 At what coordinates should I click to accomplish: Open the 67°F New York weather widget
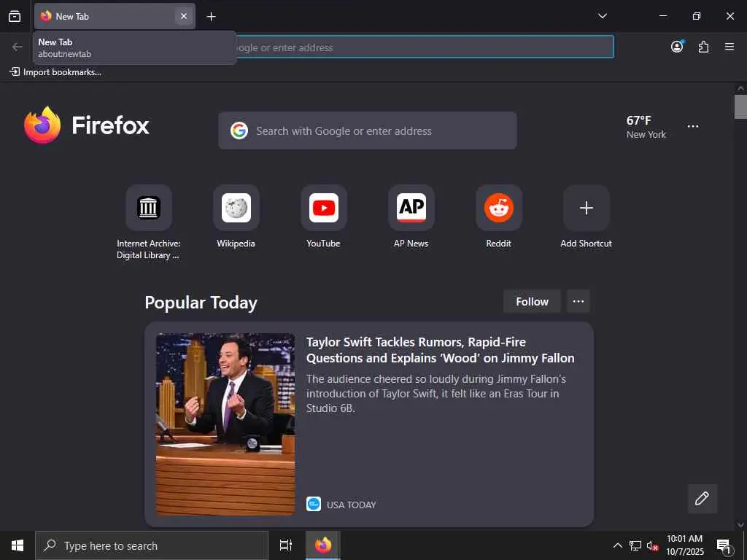(646, 127)
